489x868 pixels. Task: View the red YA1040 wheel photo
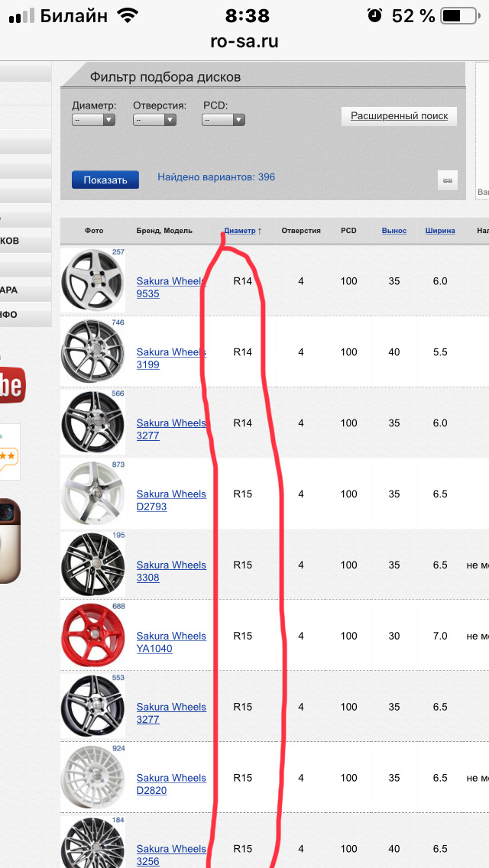93,636
